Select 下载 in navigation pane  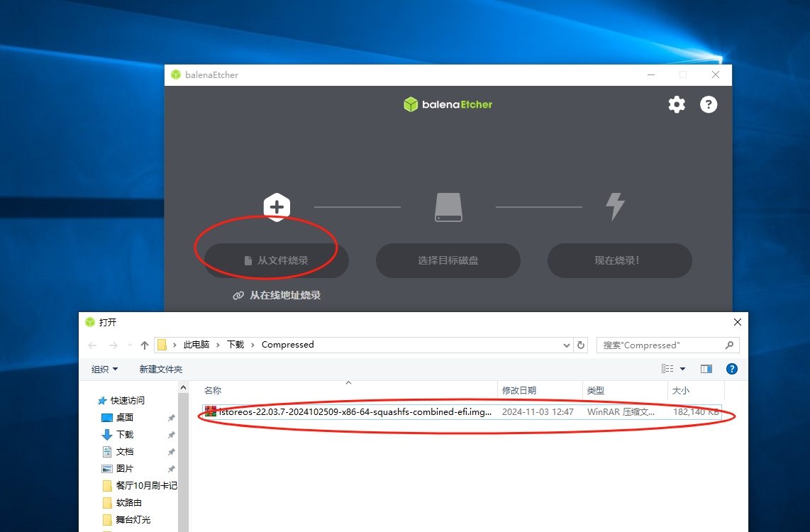coord(118,434)
